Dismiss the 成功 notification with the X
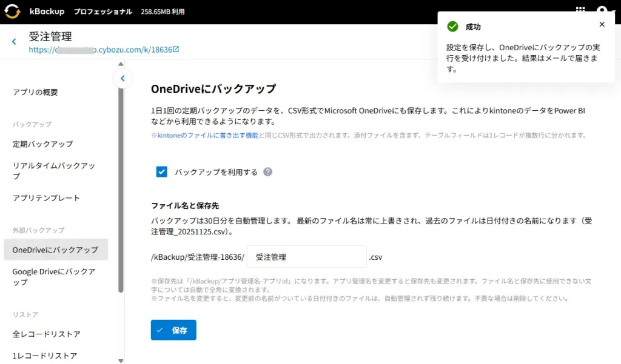The image size is (621, 364). pos(602,24)
